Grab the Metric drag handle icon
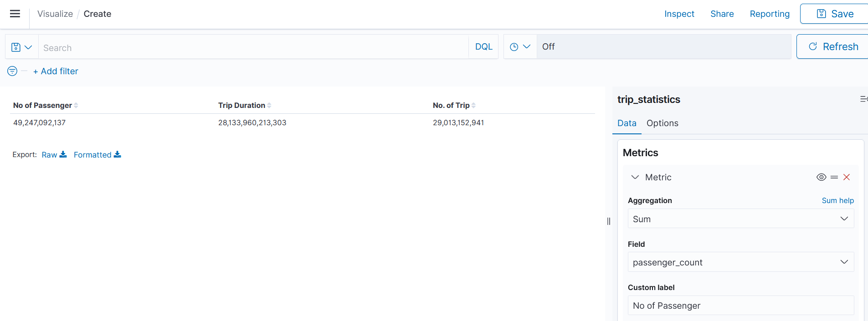 coord(834,177)
